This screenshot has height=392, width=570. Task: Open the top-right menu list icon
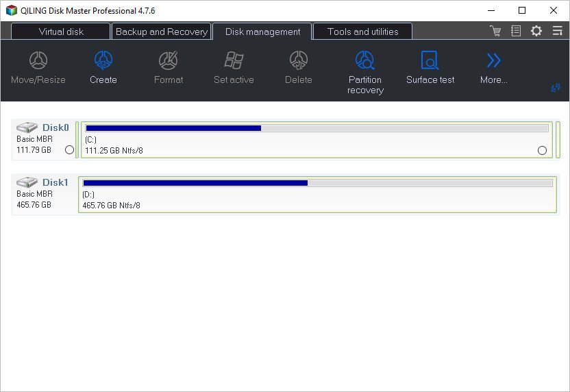tap(557, 31)
